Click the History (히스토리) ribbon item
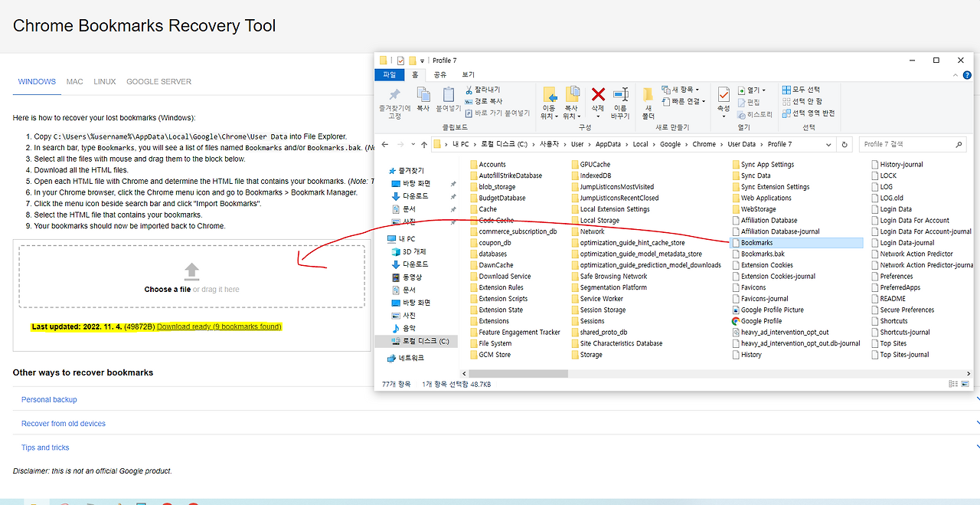 tap(754, 113)
